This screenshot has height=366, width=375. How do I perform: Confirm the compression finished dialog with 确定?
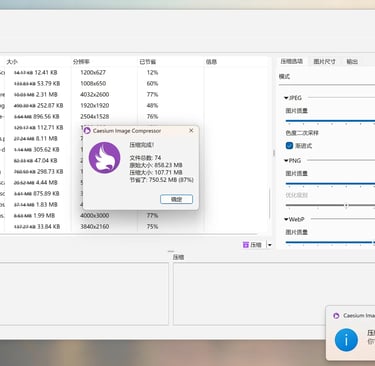tap(176, 199)
